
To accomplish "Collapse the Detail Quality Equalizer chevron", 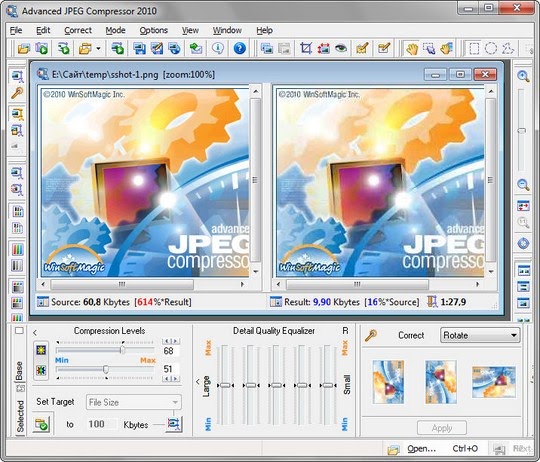I will [198, 381].
